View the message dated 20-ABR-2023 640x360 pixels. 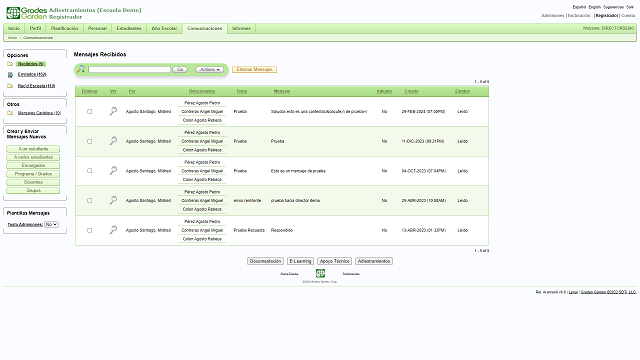point(113,200)
